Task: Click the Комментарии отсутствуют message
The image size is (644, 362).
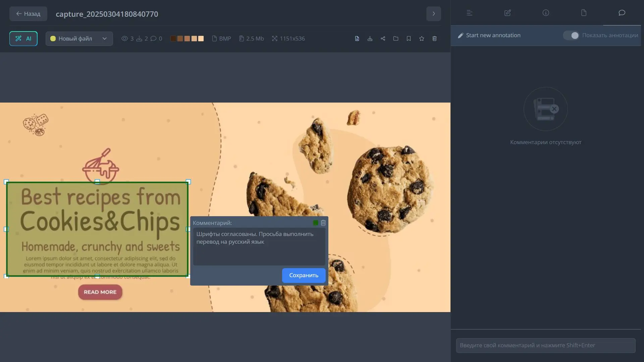Action: click(545, 142)
